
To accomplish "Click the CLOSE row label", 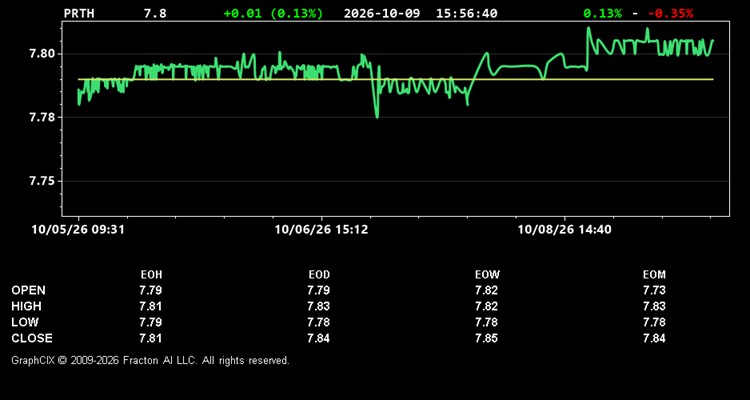I will pyautogui.click(x=32, y=338).
